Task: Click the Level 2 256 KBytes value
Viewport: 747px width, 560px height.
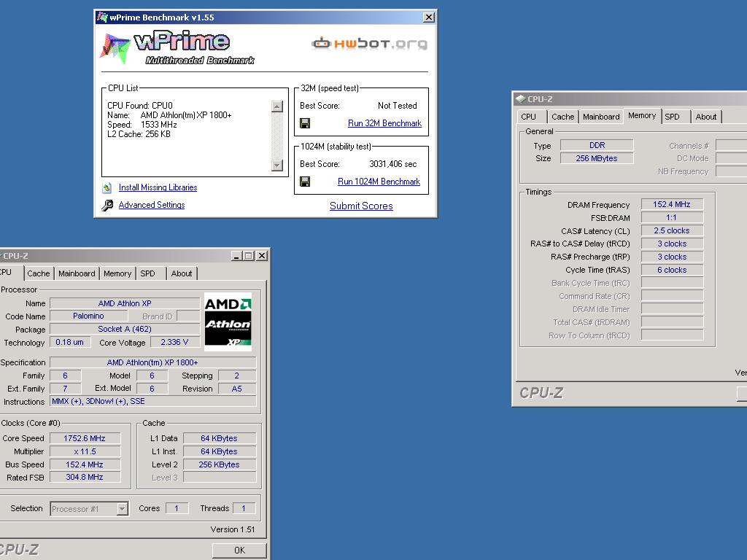Action: coord(219,464)
